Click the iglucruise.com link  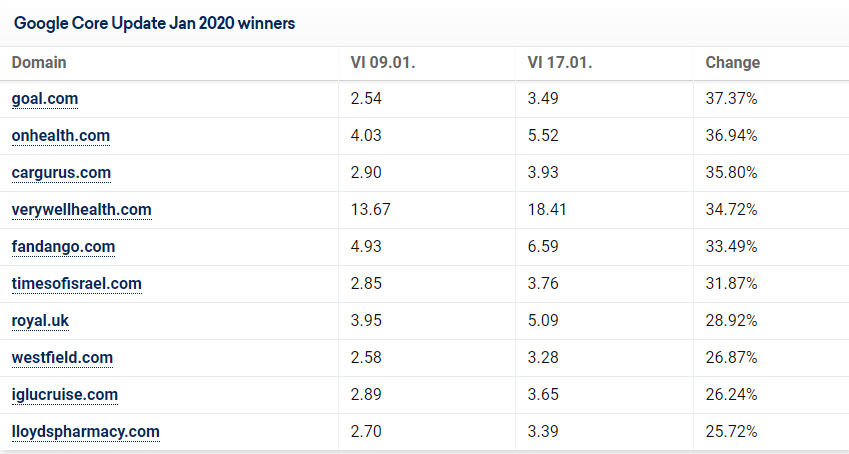(x=65, y=394)
